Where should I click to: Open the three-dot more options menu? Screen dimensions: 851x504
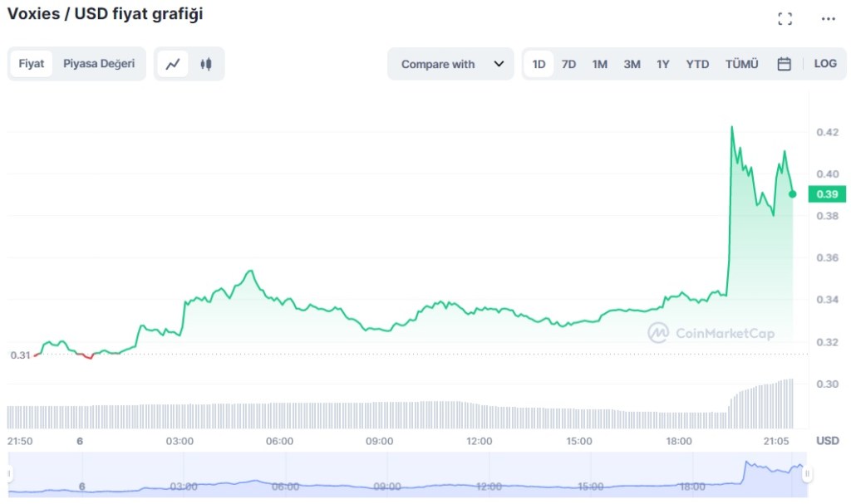(x=829, y=19)
